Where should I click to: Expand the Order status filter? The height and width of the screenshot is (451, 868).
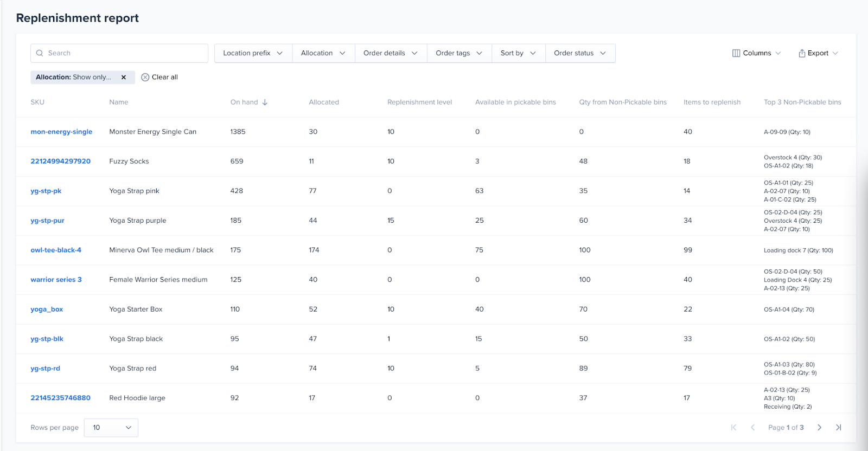pos(580,53)
